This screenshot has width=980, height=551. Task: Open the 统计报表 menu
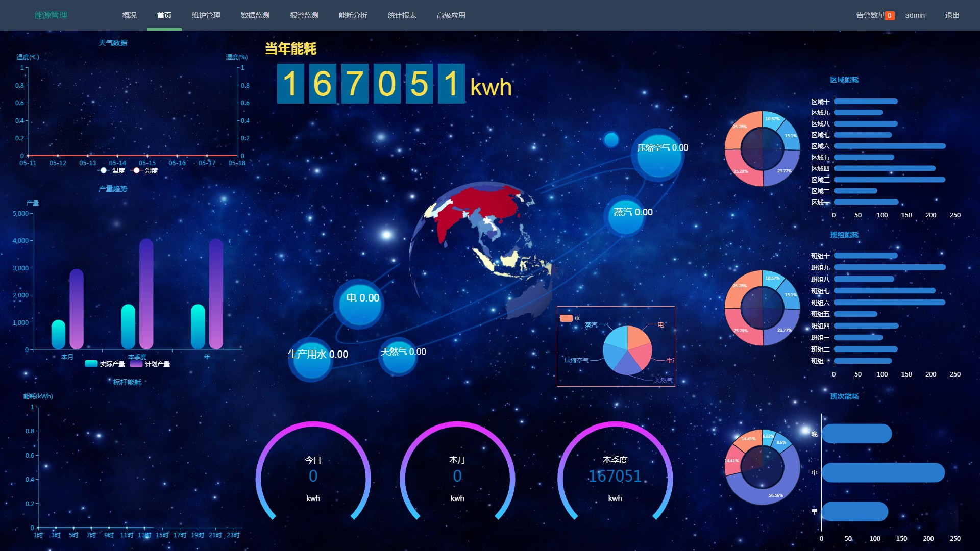pyautogui.click(x=402, y=15)
